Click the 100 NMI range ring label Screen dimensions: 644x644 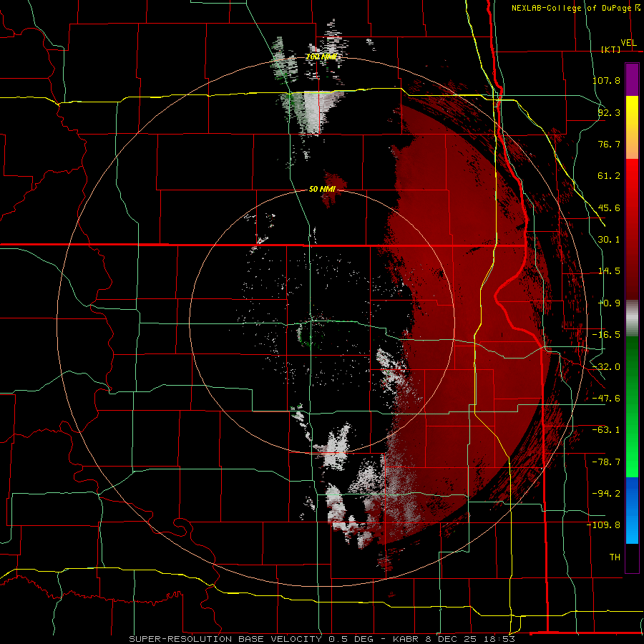tap(322, 57)
